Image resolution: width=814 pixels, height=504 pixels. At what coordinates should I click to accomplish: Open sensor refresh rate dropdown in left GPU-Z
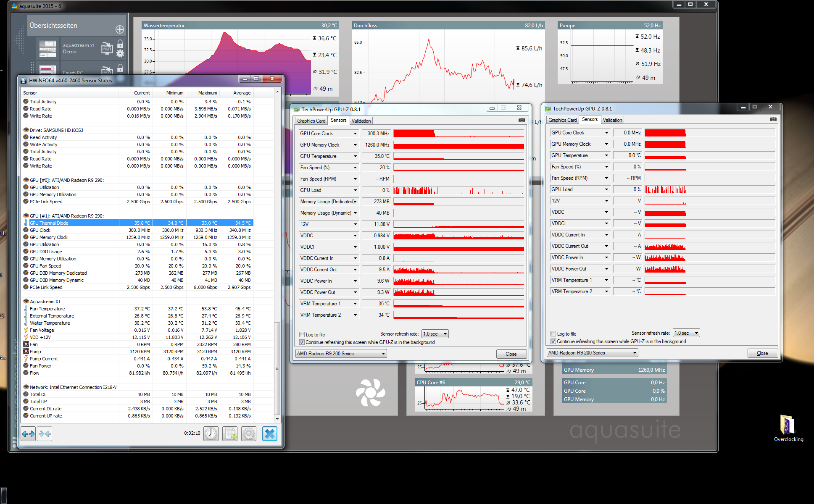pos(435,334)
